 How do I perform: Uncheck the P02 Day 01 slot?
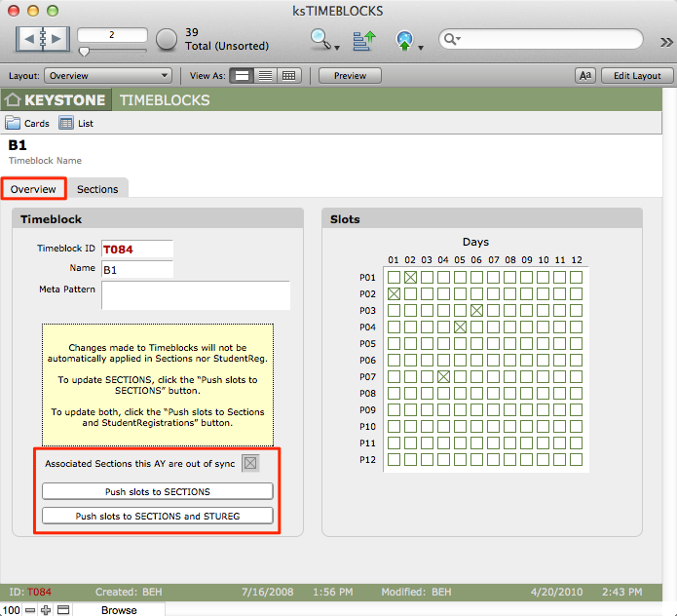point(395,294)
